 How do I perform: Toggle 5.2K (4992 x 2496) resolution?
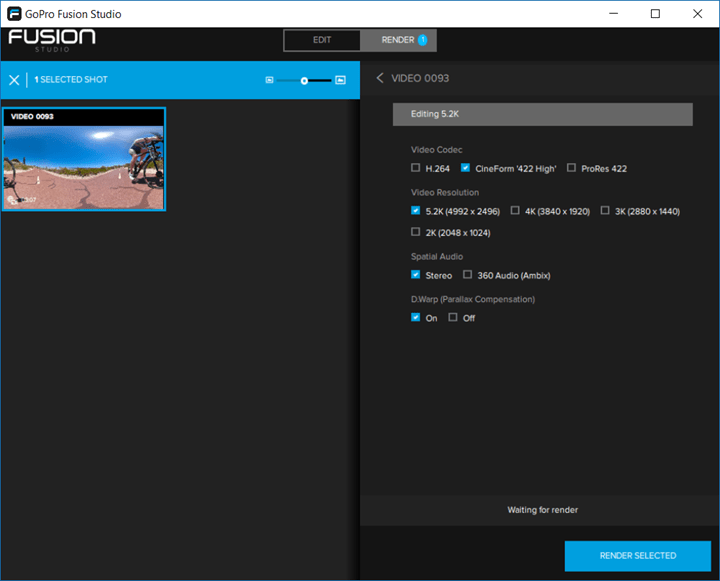(x=416, y=210)
